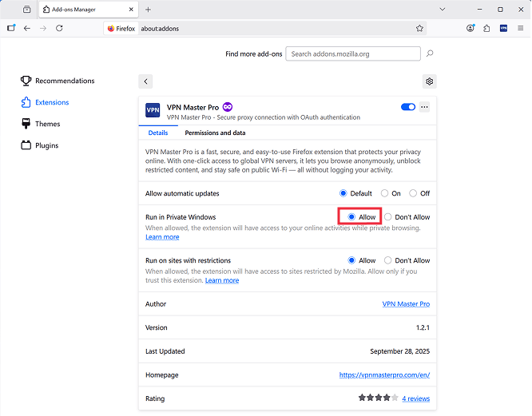Switch to Permissions and data tab
This screenshot has height=416, width=532.
click(215, 133)
